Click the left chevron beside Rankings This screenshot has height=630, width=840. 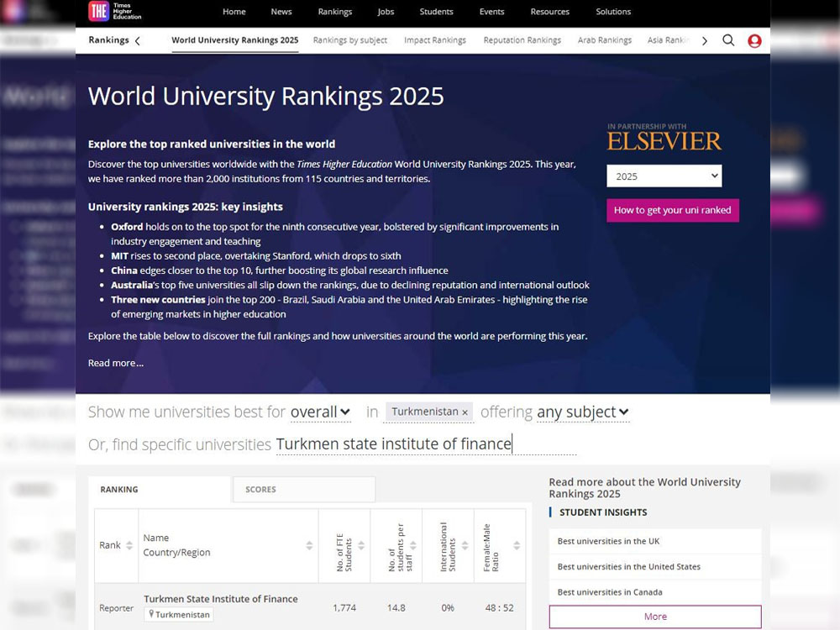[x=138, y=40]
